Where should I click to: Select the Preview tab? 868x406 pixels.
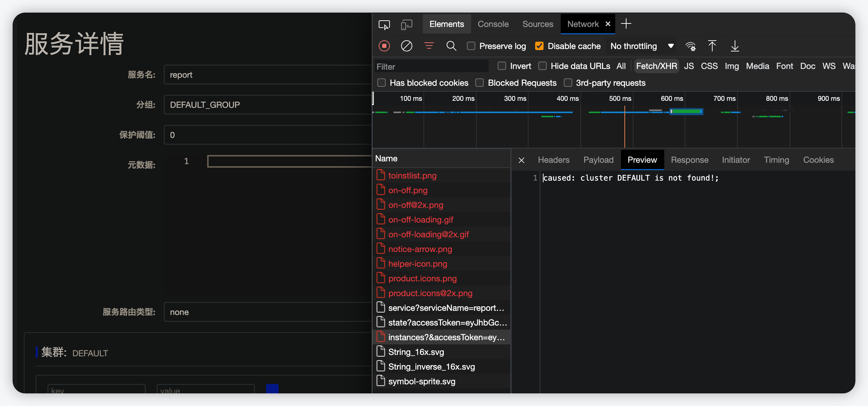click(642, 160)
